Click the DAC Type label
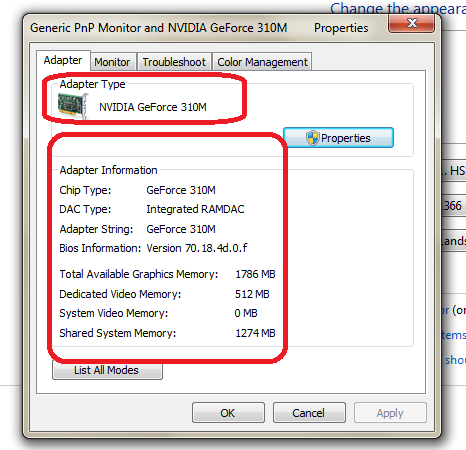The width and height of the screenshot is (466, 450). pos(85,209)
